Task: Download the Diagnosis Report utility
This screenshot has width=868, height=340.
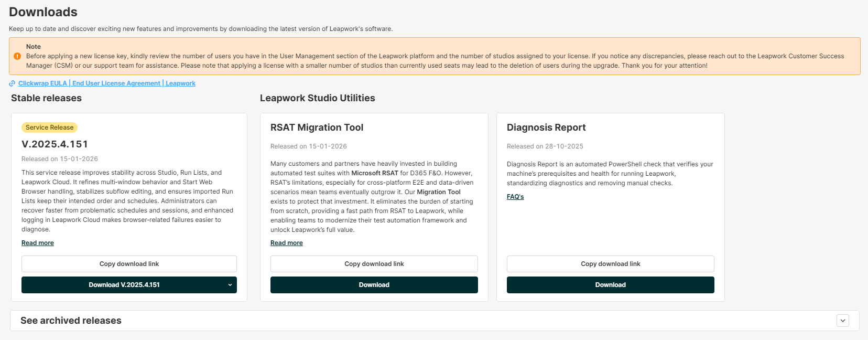Action: (610, 285)
